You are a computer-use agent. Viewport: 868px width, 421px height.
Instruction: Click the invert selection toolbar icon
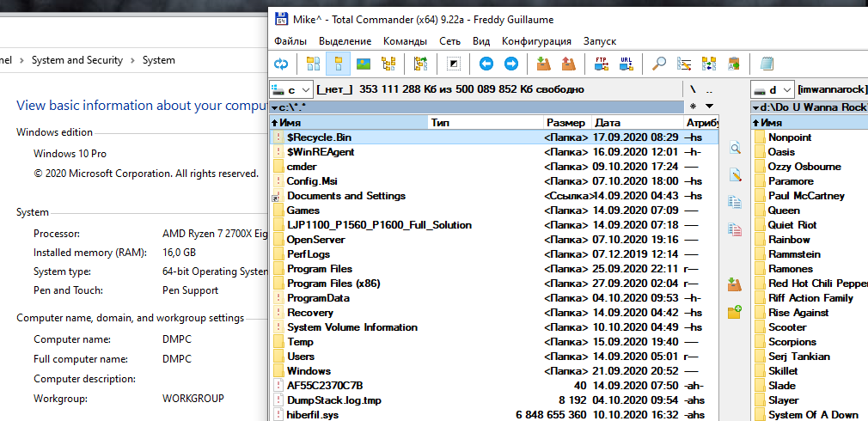click(x=454, y=64)
